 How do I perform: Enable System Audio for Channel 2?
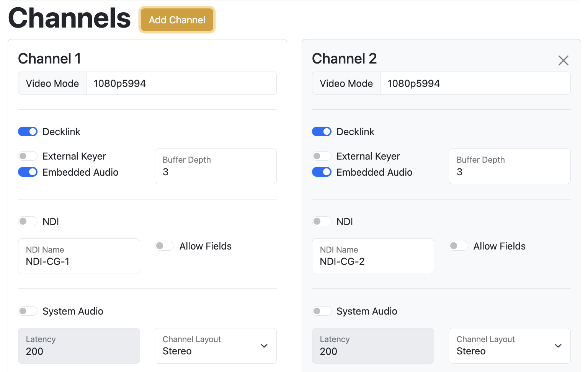coord(322,311)
